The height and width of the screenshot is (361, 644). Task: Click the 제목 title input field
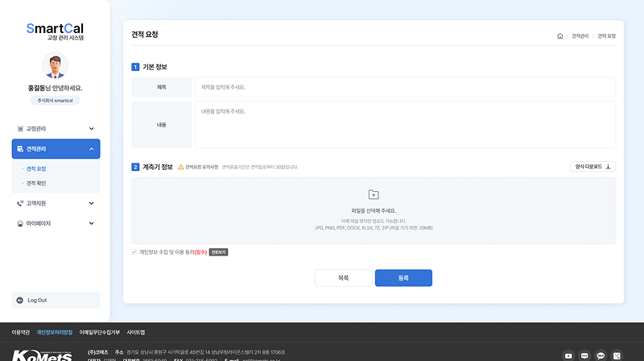[x=404, y=87]
